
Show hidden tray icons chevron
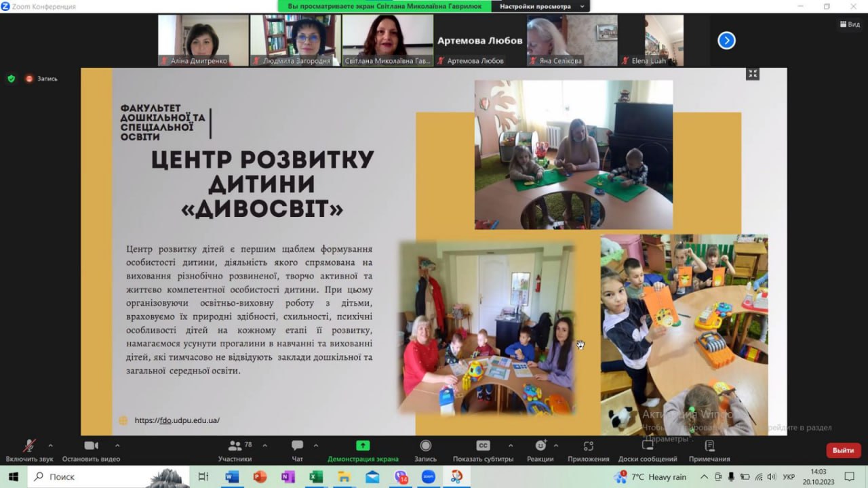(704, 477)
